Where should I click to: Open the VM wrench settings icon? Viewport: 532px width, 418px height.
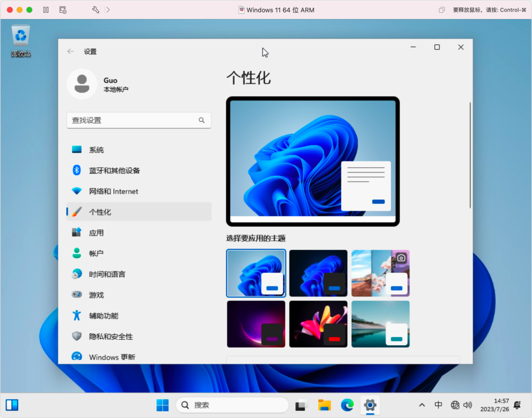click(96, 10)
